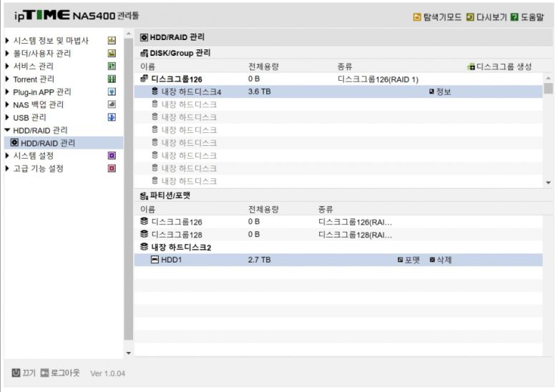
Task: Click the 시스템 정보 및 마법사 chart icon
Action: (112, 41)
